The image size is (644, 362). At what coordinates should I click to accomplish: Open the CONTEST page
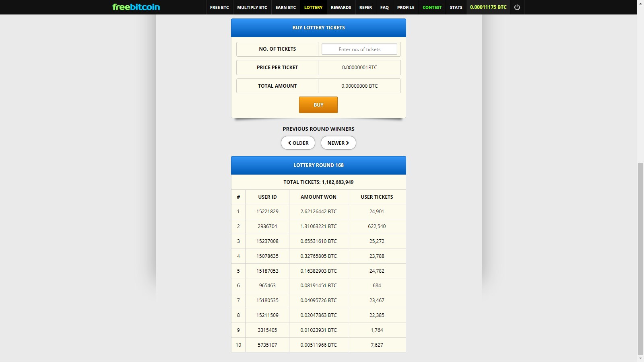[432, 7]
